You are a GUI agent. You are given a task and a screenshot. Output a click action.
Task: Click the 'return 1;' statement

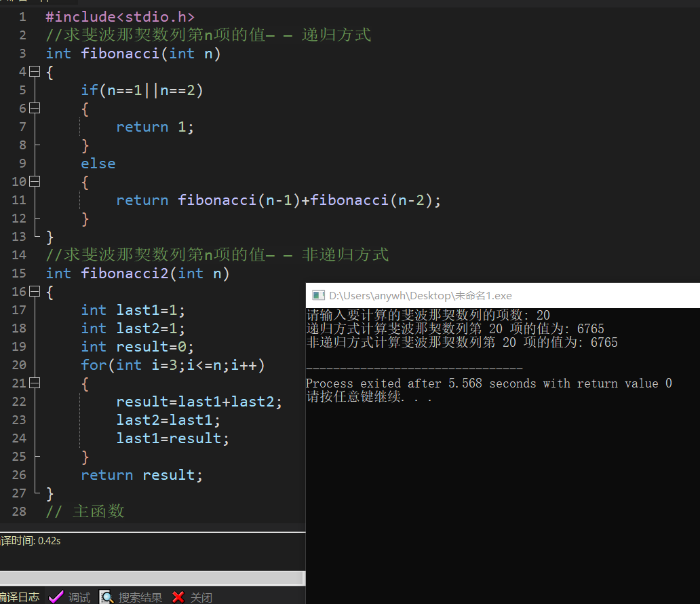[x=155, y=127]
